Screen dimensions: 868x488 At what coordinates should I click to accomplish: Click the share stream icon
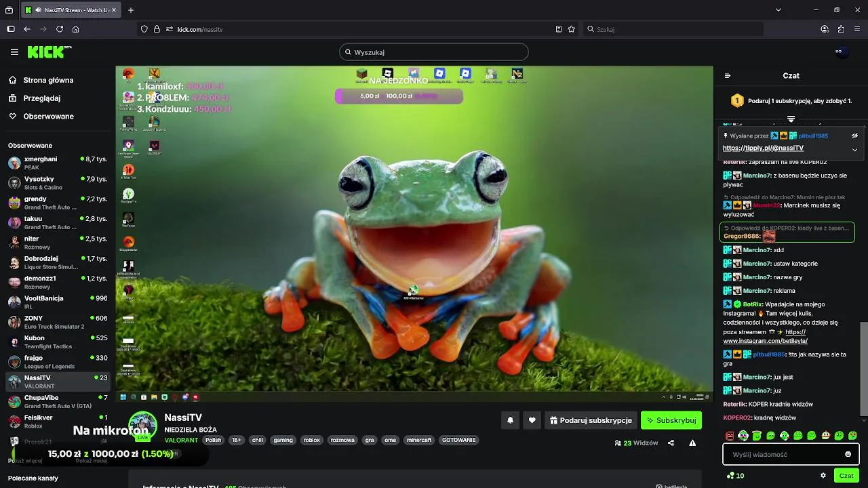[671, 443]
